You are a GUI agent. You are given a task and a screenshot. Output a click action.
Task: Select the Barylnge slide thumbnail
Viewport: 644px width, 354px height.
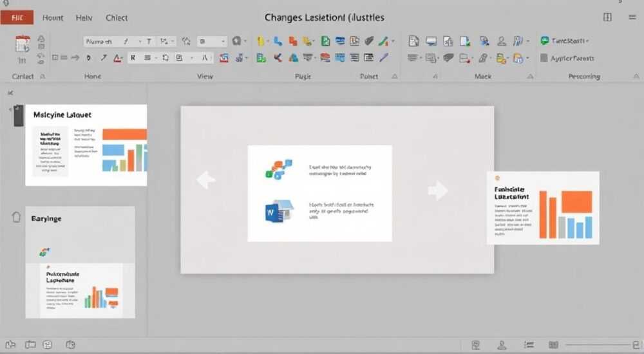click(80, 262)
